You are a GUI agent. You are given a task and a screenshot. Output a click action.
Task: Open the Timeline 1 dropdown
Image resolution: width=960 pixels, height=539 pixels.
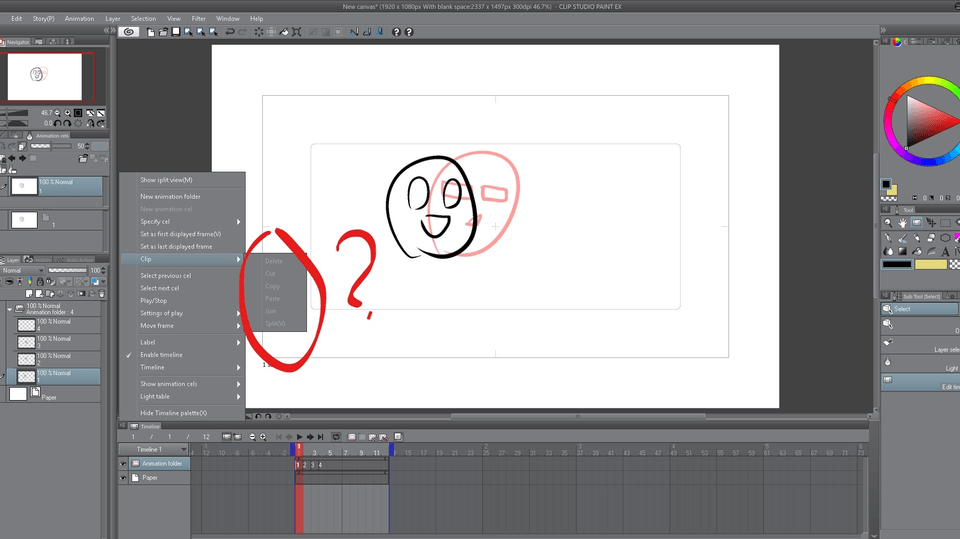pyautogui.click(x=154, y=450)
